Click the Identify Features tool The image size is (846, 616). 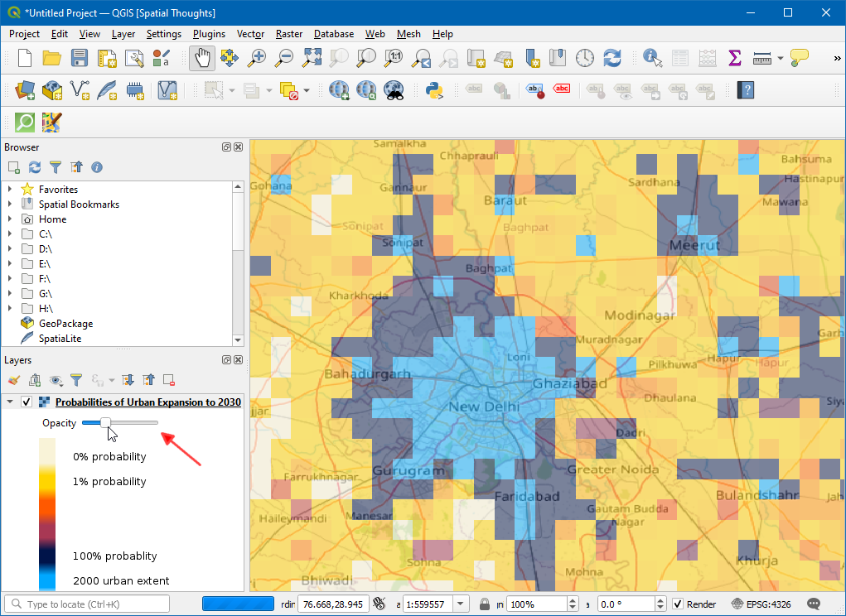653,58
